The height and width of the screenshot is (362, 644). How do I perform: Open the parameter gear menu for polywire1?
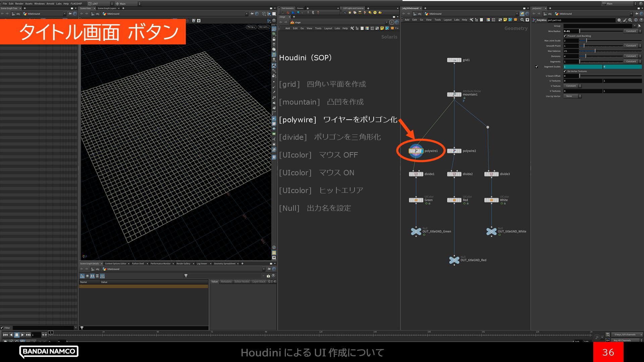coord(619,20)
